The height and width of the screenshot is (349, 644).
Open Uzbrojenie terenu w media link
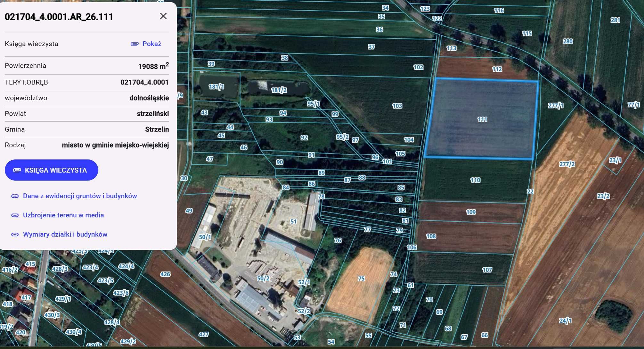pos(63,215)
